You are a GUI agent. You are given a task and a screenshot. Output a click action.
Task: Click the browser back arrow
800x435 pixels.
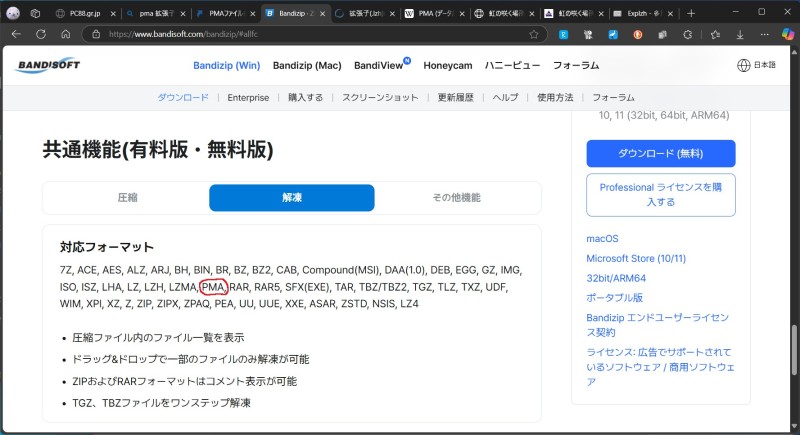click(13, 33)
